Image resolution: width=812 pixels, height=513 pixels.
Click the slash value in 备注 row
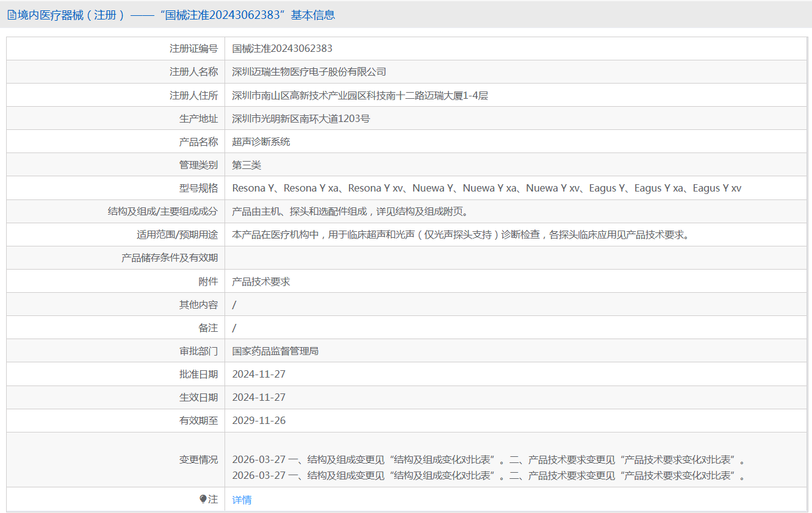pyautogui.click(x=234, y=328)
